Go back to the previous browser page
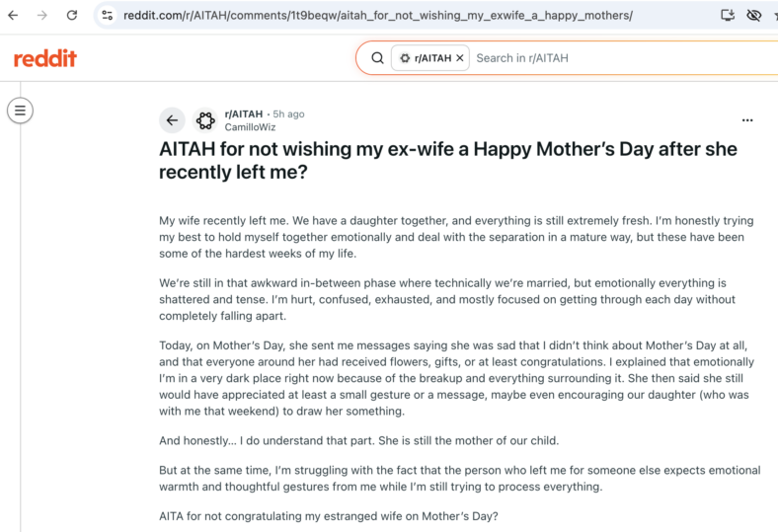This screenshot has height=532, width=778. tap(14, 16)
